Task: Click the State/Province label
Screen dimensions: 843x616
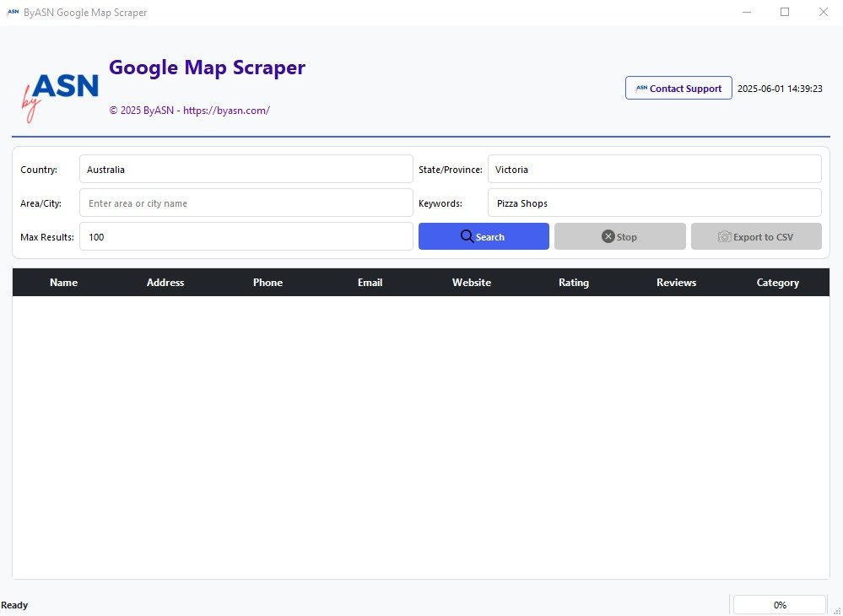Action: click(x=451, y=170)
